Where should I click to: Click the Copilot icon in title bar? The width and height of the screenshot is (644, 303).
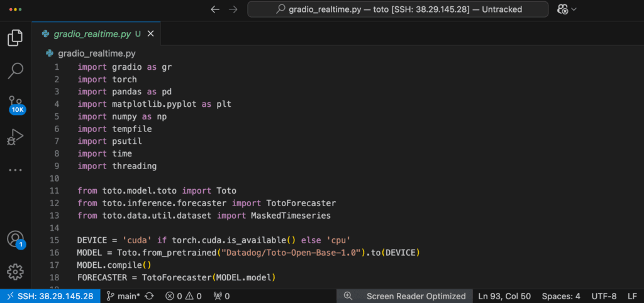563,9
